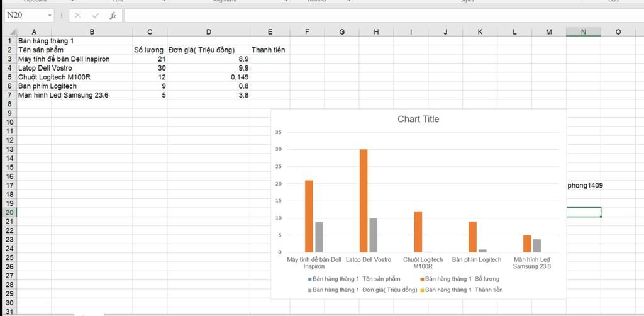Select column N header
The height and width of the screenshot is (316, 644).
click(x=583, y=32)
